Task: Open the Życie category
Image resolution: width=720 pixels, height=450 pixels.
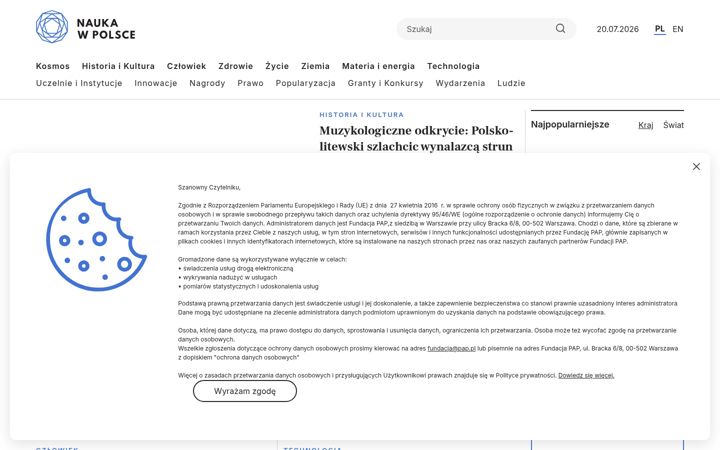Action: tap(277, 66)
